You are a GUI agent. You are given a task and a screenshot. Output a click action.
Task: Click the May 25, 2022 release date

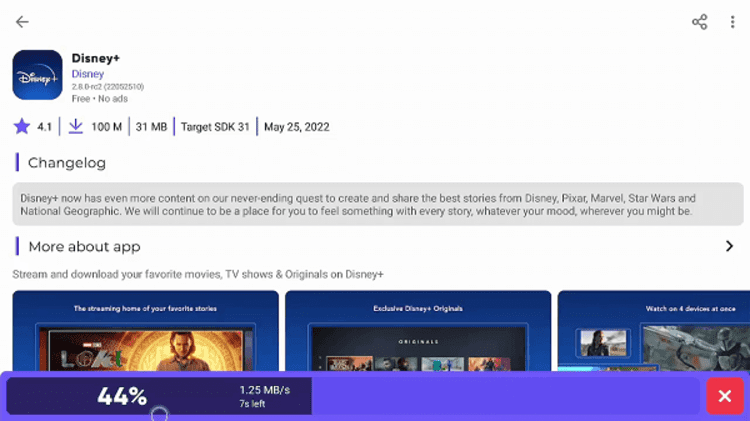296,127
